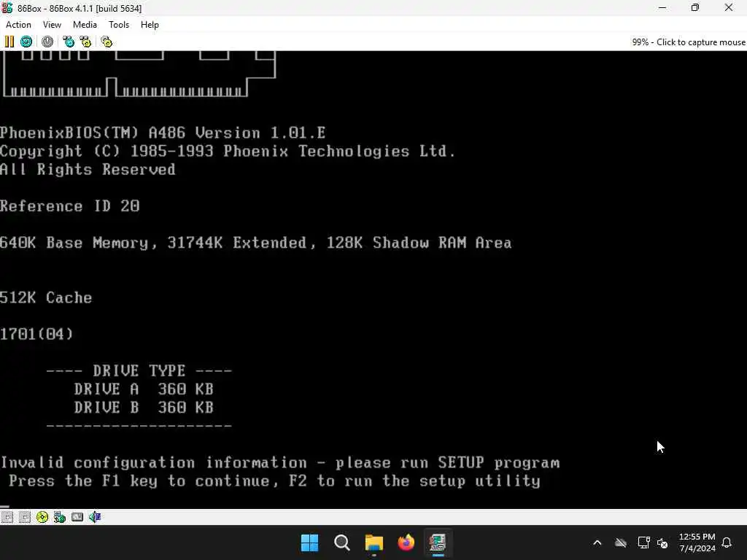747x560 pixels.
Task: Open File Explorer from the taskbar
Action: pos(374,542)
